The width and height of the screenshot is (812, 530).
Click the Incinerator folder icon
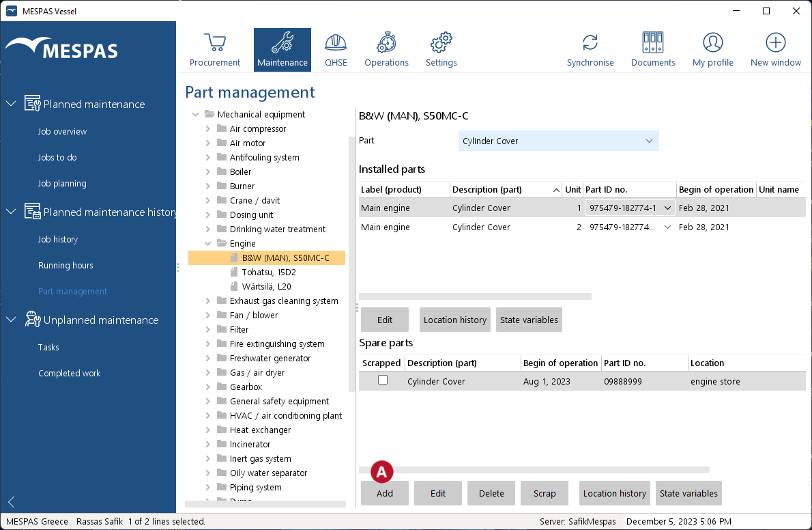[x=222, y=444]
